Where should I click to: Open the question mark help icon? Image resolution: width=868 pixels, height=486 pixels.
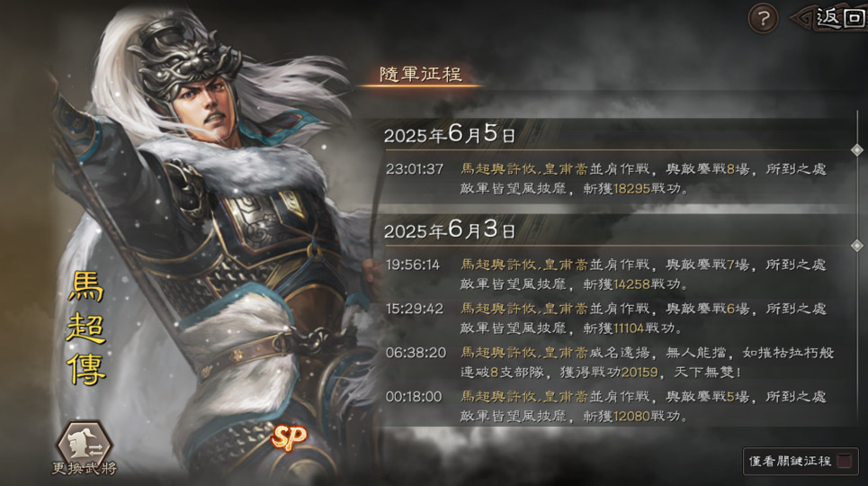[x=763, y=19]
